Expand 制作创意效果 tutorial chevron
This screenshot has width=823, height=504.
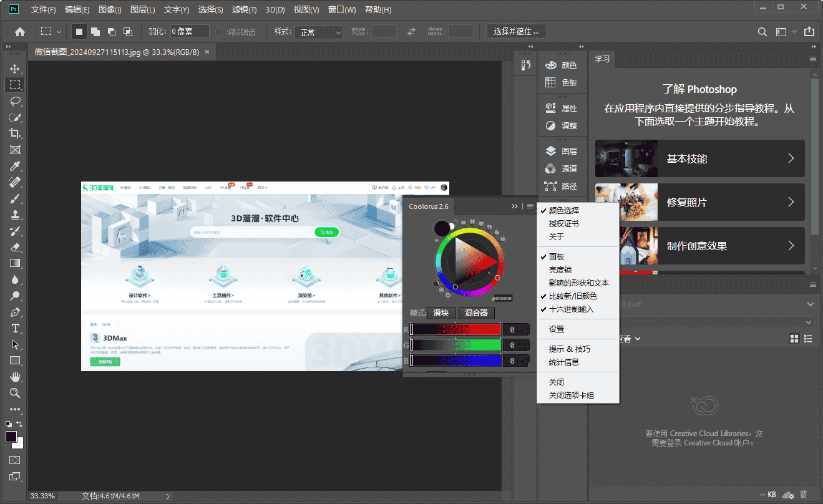tap(791, 246)
